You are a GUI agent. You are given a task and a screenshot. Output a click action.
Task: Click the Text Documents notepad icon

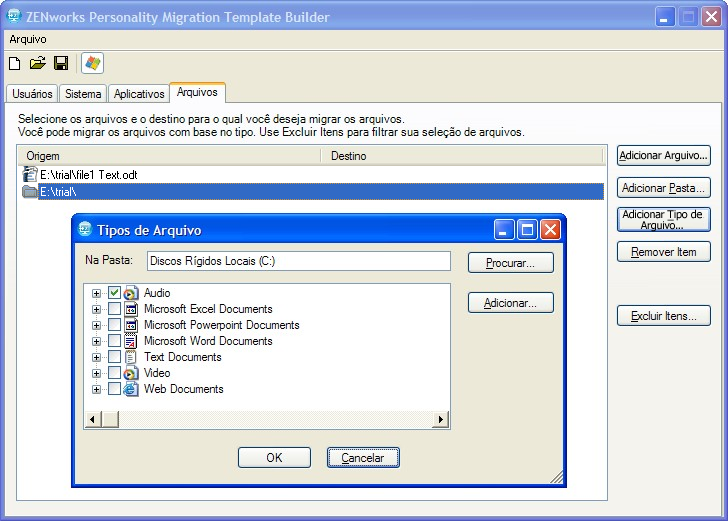[131, 357]
